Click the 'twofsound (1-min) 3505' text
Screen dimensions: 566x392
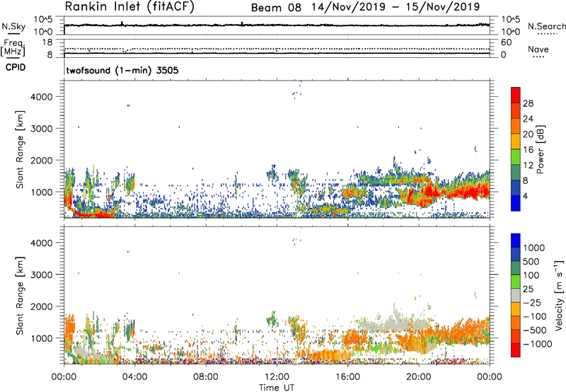coord(122,70)
